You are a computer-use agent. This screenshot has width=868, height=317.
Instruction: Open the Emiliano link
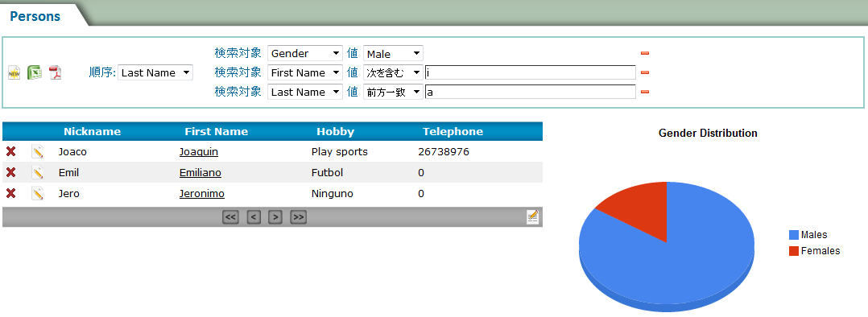coord(200,173)
